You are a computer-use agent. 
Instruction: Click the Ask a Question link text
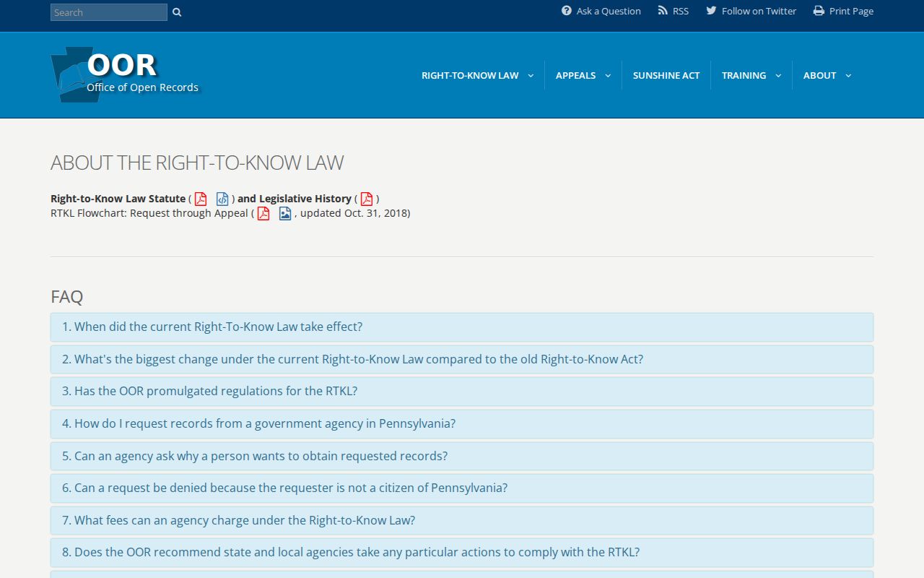pos(609,11)
